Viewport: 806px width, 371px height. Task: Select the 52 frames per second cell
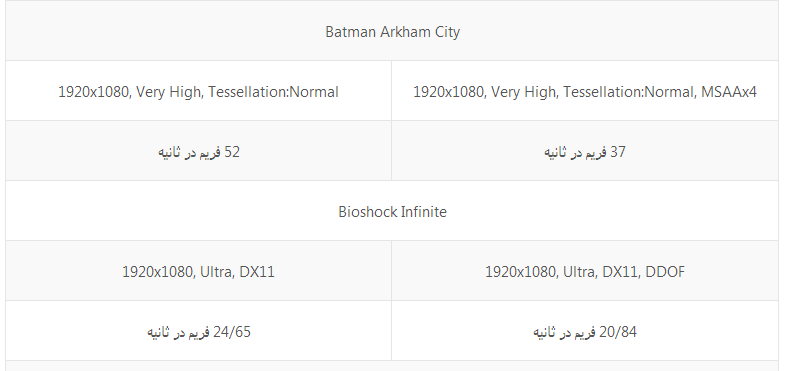[198, 151]
